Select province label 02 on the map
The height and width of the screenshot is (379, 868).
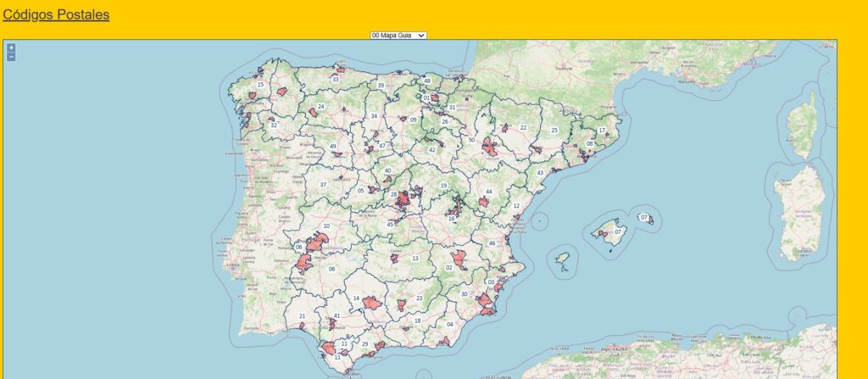tap(449, 268)
